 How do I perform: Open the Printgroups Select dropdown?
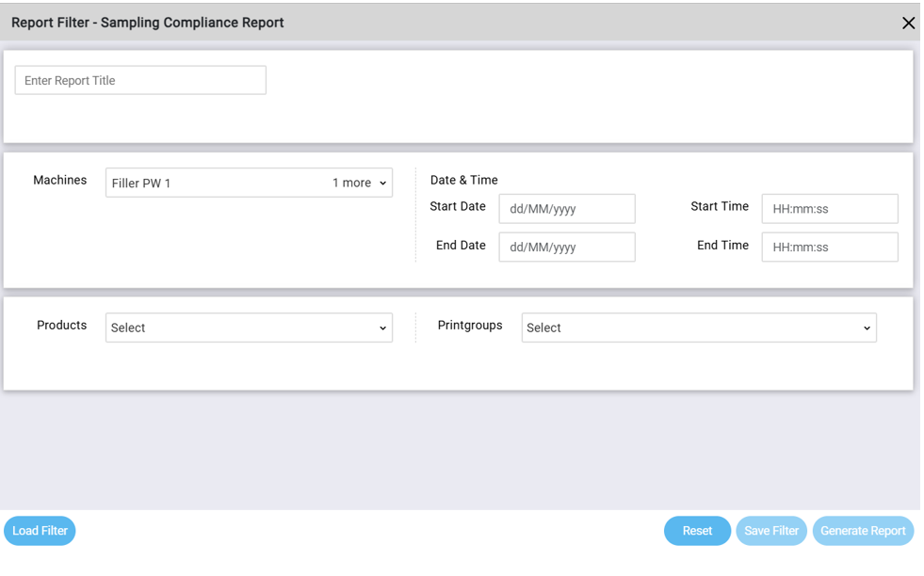click(698, 328)
